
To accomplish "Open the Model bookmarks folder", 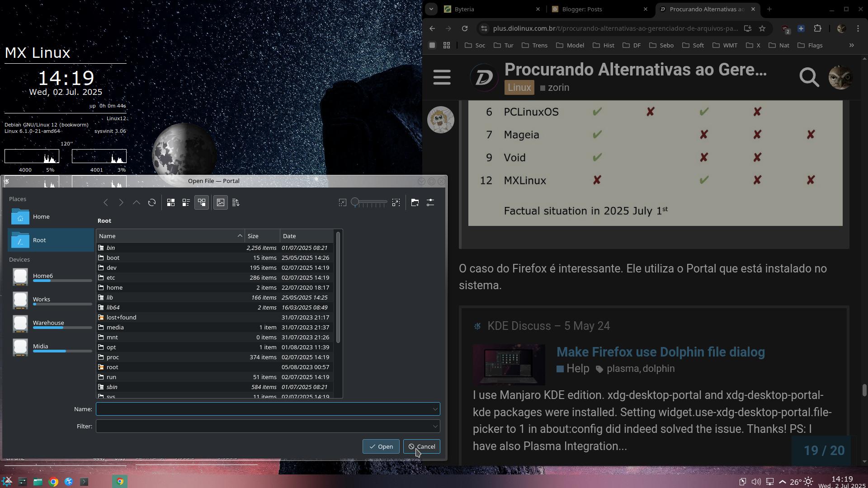I will click(570, 45).
